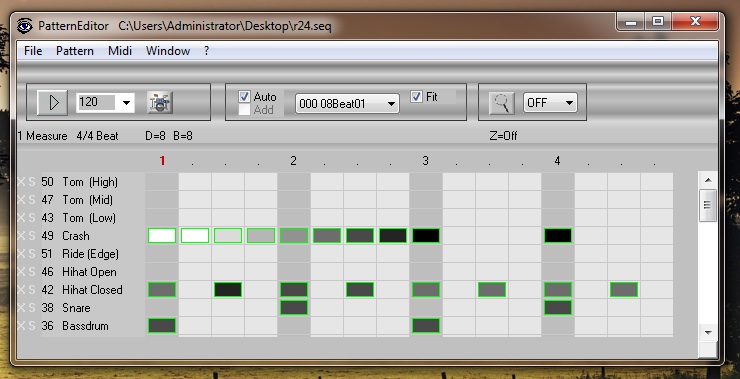Mute Crash row with its X icon
This screenshot has width=740, height=379.
pyautogui.click(x=21, y=236)
